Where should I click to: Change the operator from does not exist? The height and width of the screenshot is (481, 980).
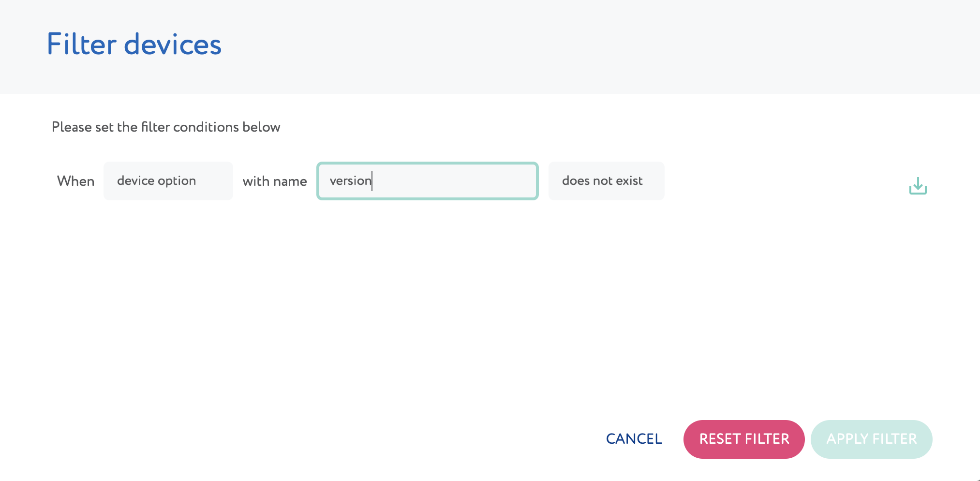click(607, 181)
